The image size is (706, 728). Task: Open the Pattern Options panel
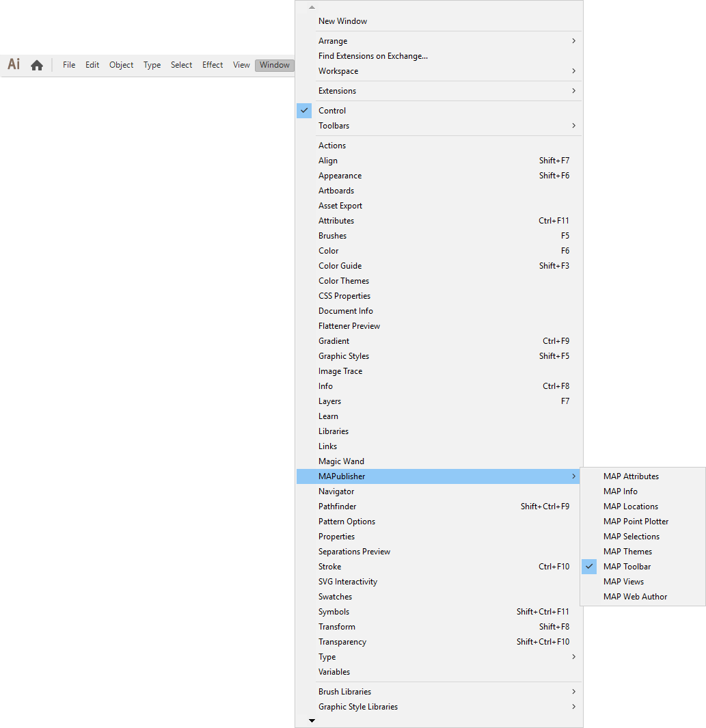tap(439, 522)
